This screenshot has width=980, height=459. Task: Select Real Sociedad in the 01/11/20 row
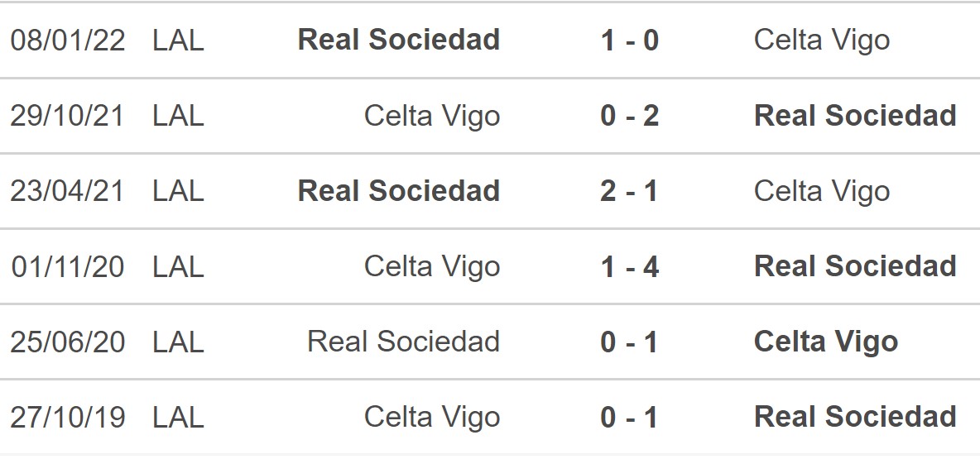tap(856, 266)
